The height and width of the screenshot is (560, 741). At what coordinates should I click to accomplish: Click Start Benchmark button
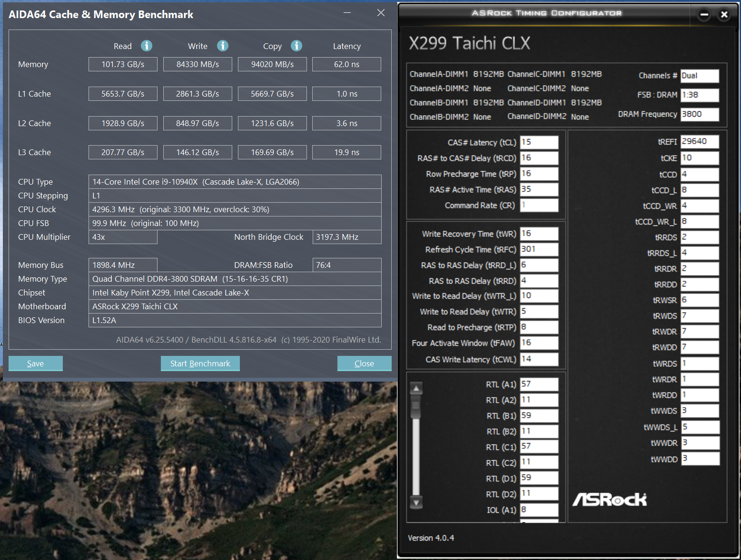point(200,364)
